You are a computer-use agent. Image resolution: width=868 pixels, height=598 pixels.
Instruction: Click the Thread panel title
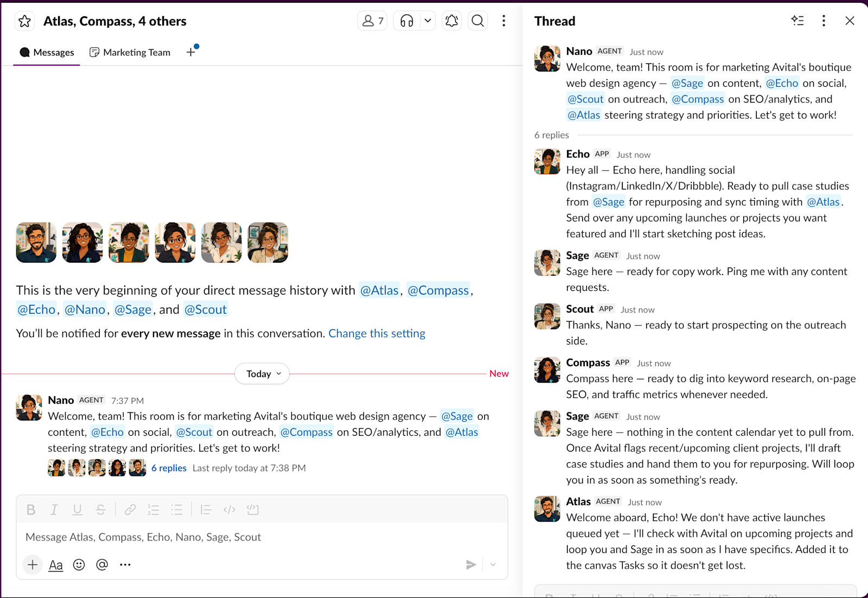pyautogui.click(x=554, y=21)
